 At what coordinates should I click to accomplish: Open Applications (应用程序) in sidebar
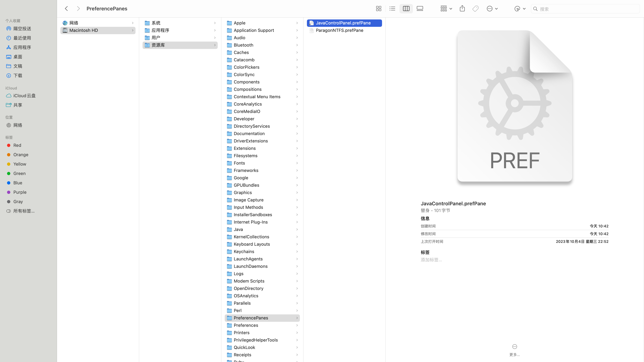click(x=22, y=47)
